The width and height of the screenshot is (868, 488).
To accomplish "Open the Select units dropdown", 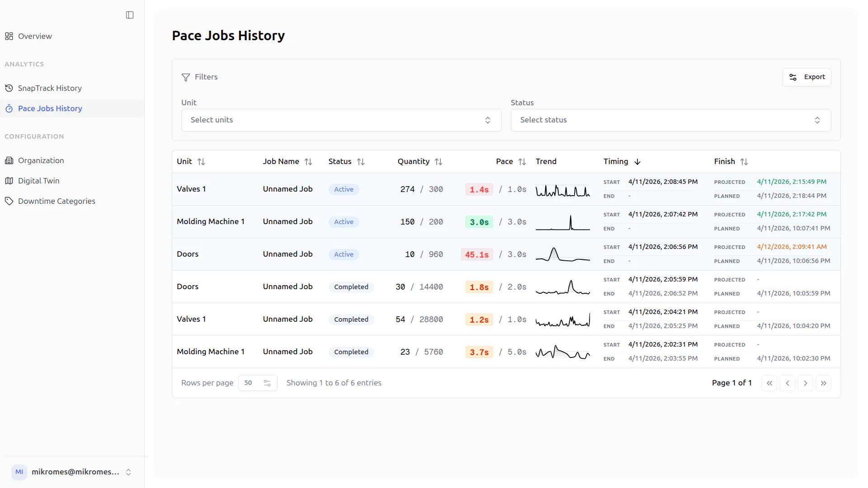I will [x=341, y=120].
